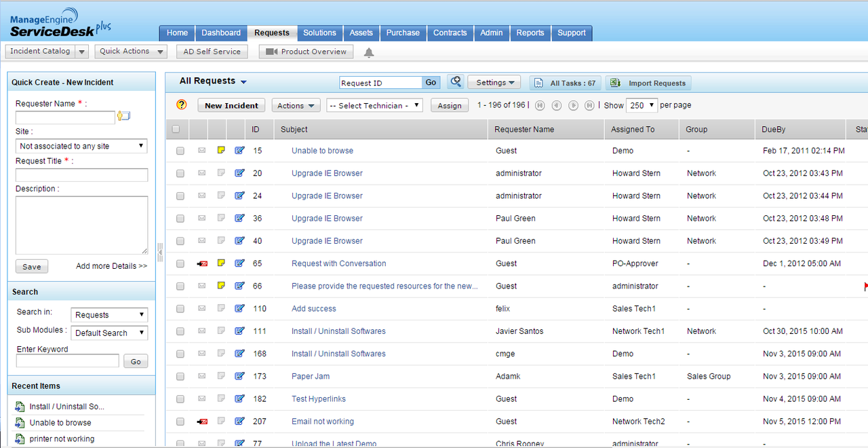
Task: Open the 'Request with Conversation' link
Action: click(338, 263)
